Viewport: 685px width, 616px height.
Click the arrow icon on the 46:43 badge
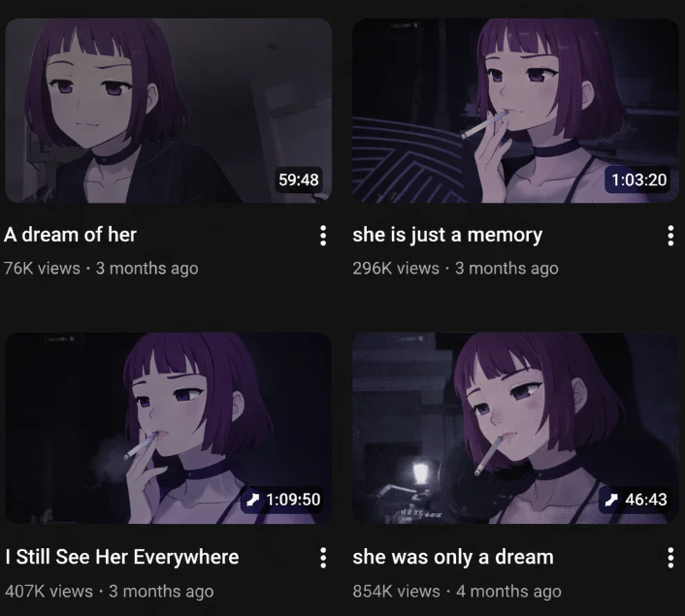click(x=611, y=499)
